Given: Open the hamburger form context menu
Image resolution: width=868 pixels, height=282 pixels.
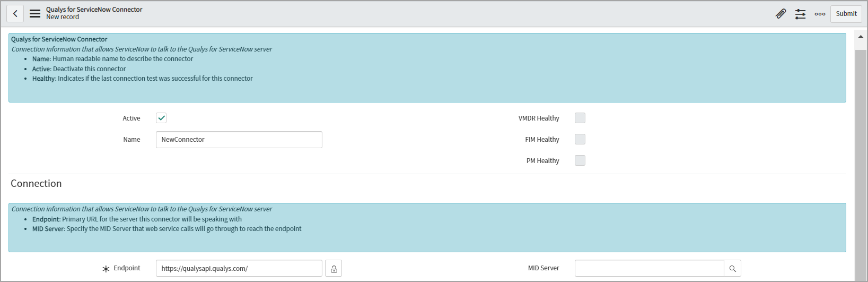Looking at the screenshot, I should click(35, 14).
